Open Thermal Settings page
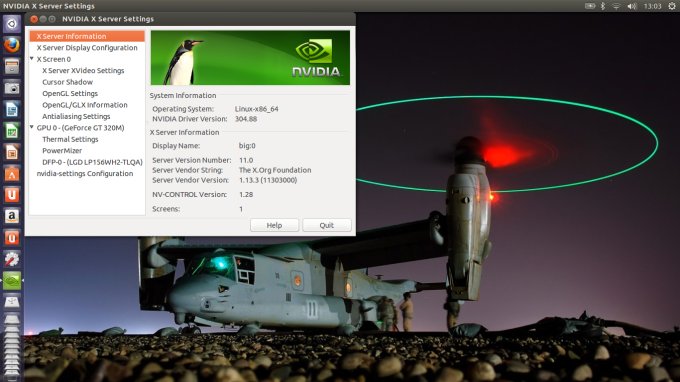 coord(70,139)
